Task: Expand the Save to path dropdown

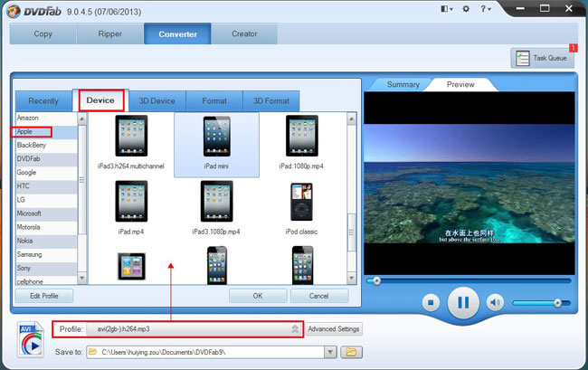Action: 330,352
